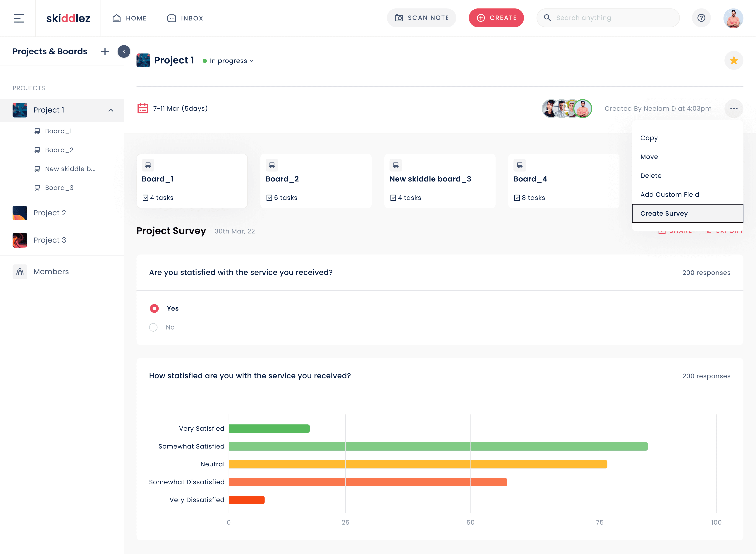756x554 pixels.
Task: Click the three-dots more options button
Action: [x=734, y=108]
